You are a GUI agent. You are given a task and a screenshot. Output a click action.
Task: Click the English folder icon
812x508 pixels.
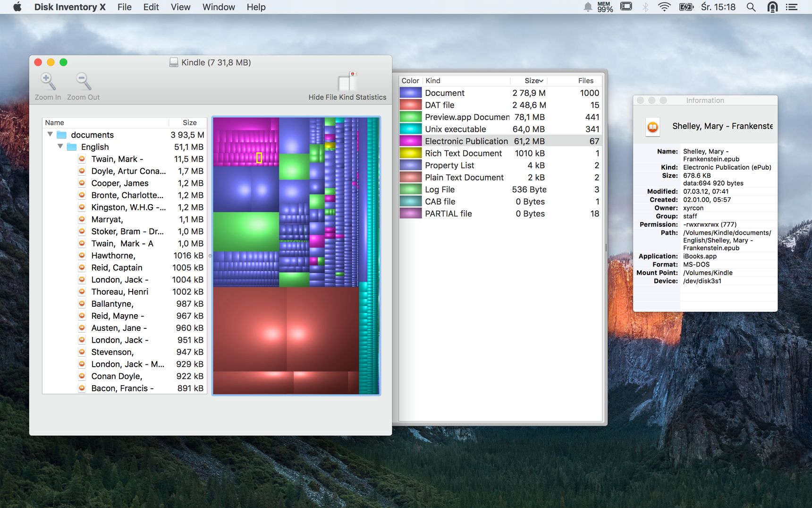72,147
